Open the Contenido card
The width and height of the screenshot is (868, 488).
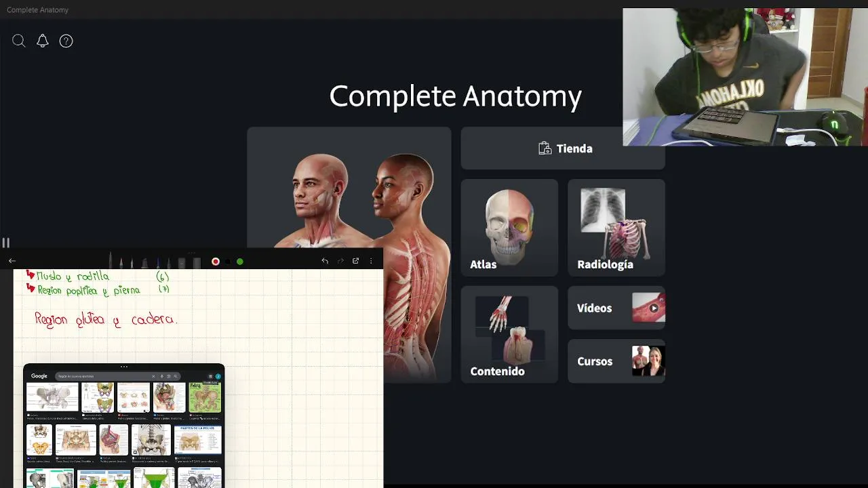click(509, 334)
